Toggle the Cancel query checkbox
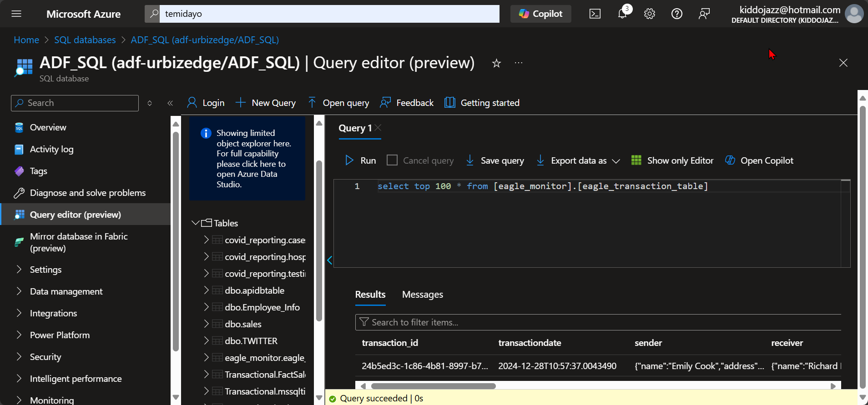868x405 pixels. click(x=392, y=160)
